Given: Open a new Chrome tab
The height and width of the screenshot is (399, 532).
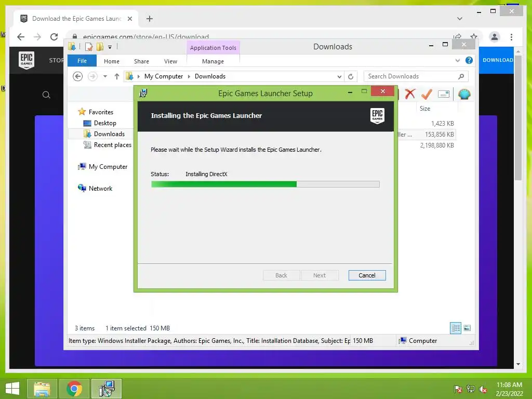Looking at the screenshot, I should [x=149, y=19].
